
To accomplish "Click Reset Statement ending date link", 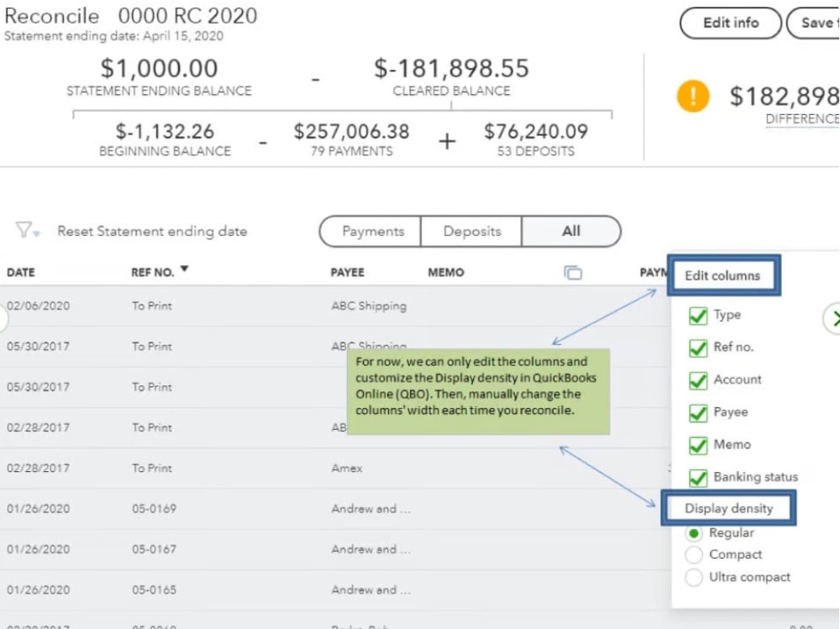I will (x=152, y=232).
